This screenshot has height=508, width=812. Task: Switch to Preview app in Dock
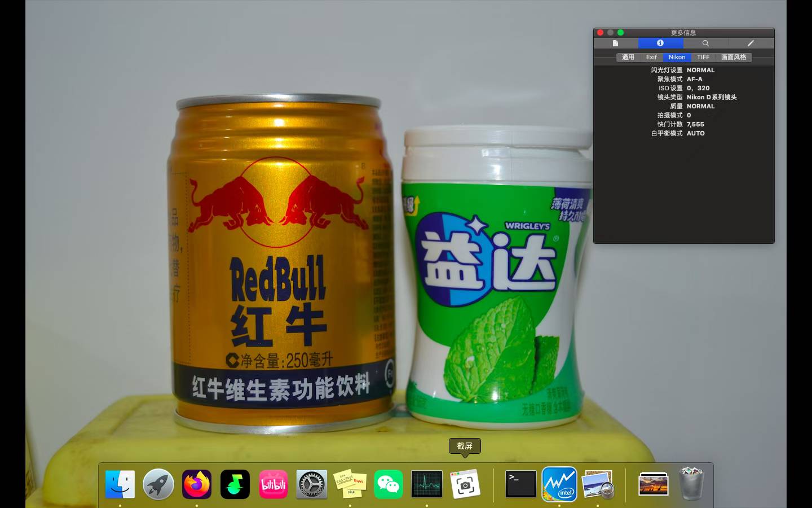click(598, 484)
